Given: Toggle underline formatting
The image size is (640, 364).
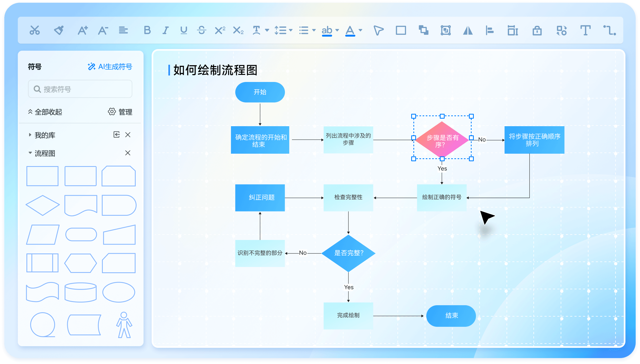Looking at the screenshot, I should 184,30.
